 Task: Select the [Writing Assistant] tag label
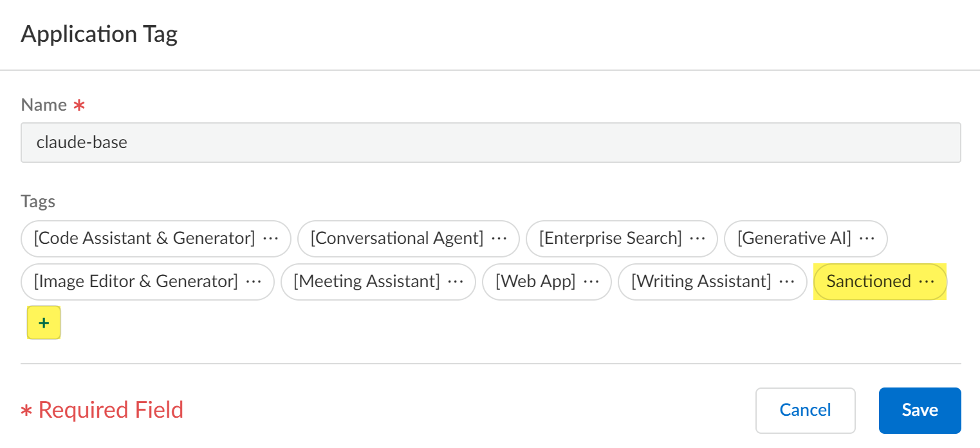(701, 282)
